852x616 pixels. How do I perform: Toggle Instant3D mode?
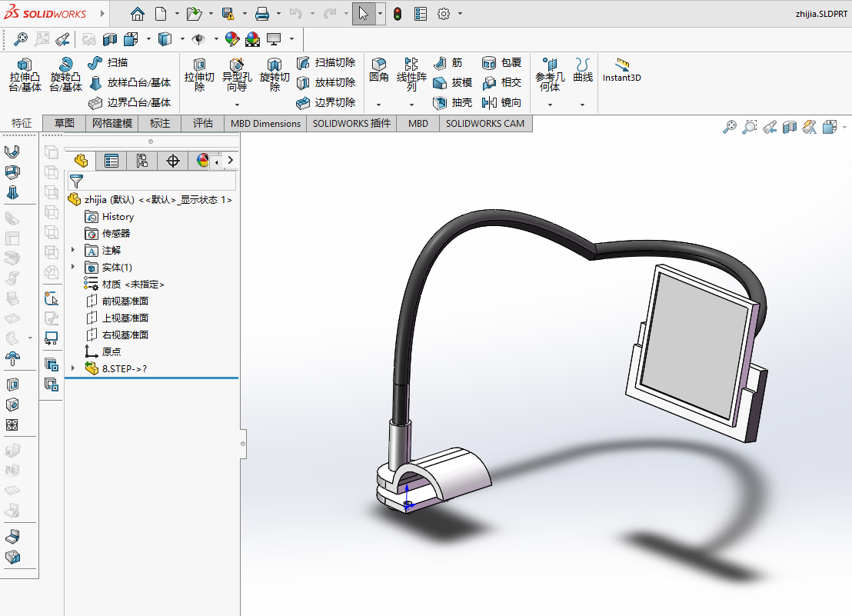coord(621,70)
